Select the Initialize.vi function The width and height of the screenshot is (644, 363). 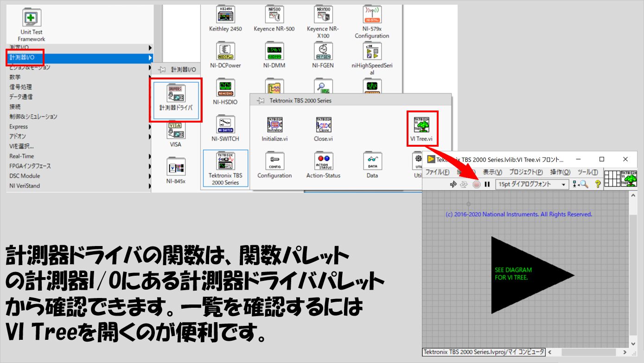coord(274,129)
